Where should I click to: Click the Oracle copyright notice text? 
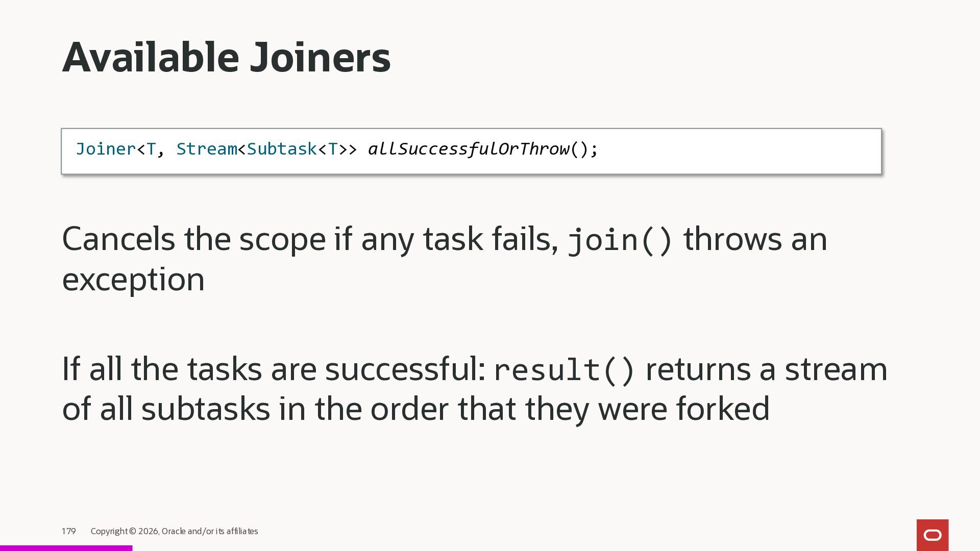[x=174, y=531]
